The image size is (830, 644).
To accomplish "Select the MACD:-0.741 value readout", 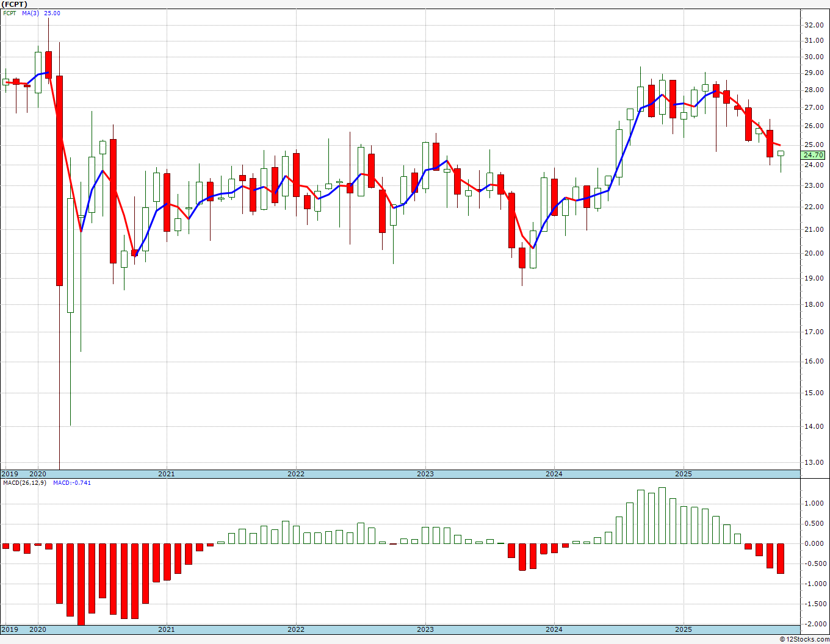I will tap(72, 483).
